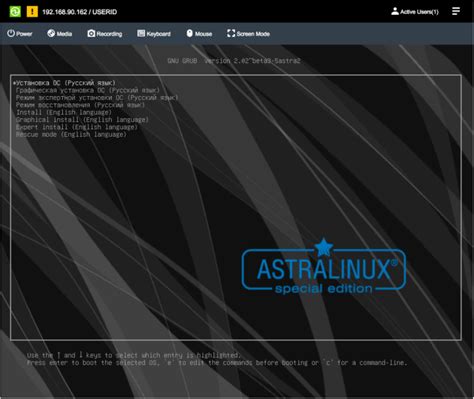The image size is (474, 399).
Task: Open the Screen Mode menu
Action: [x=248, y=34]
